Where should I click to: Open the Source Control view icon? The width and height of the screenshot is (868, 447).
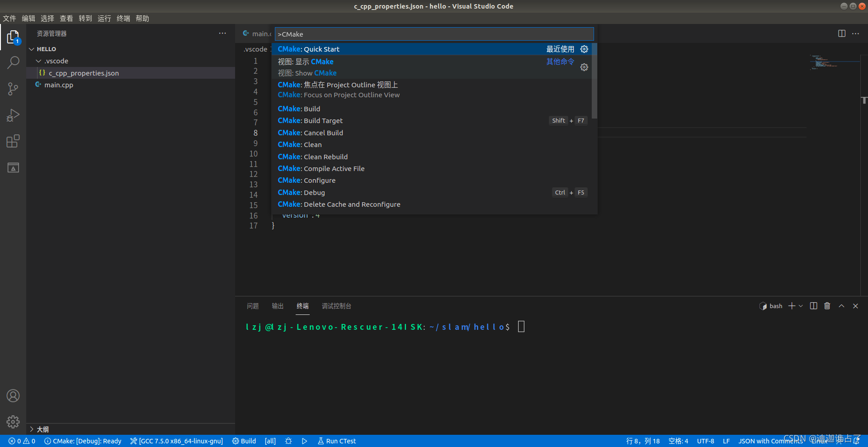(13, 89)
